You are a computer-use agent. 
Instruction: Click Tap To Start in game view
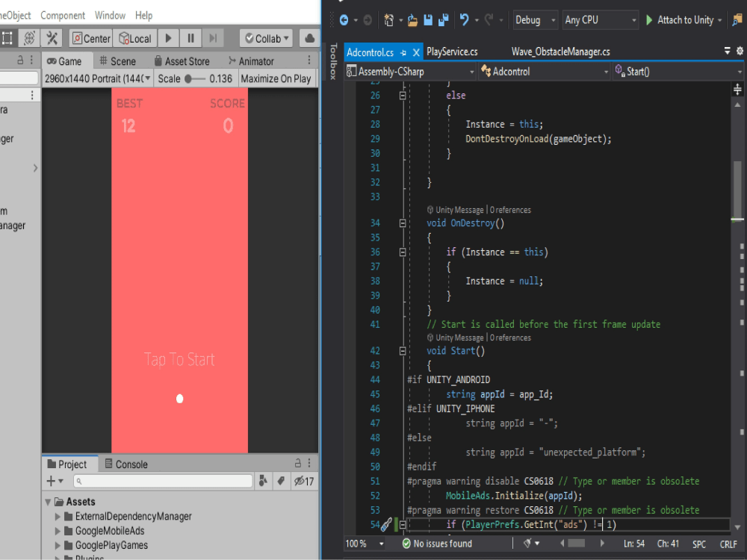click(179, 360)
